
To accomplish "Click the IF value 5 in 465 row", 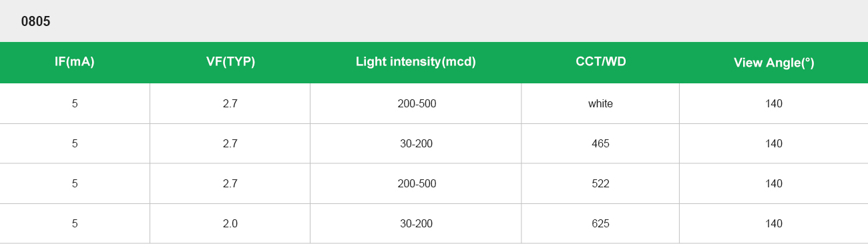I will [x=75, y=143].
